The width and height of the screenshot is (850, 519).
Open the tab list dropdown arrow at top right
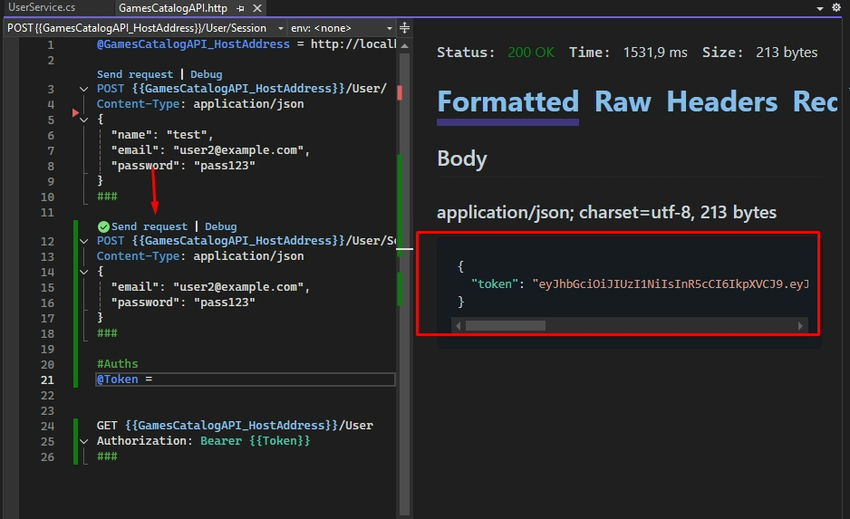point(820,8)
